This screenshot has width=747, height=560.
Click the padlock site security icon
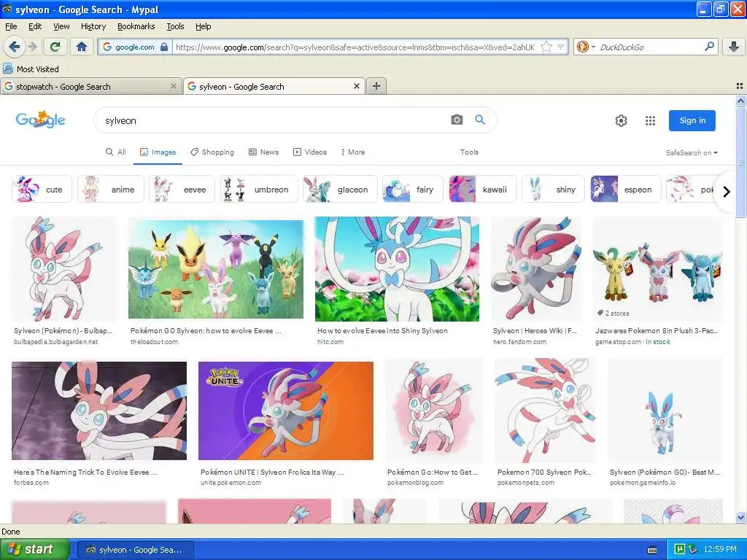[x=164, y=47]
